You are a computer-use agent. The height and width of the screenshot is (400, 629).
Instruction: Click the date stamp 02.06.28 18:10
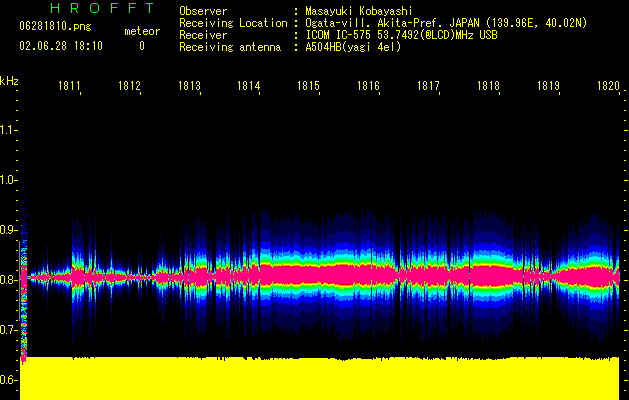pos(61,46)
